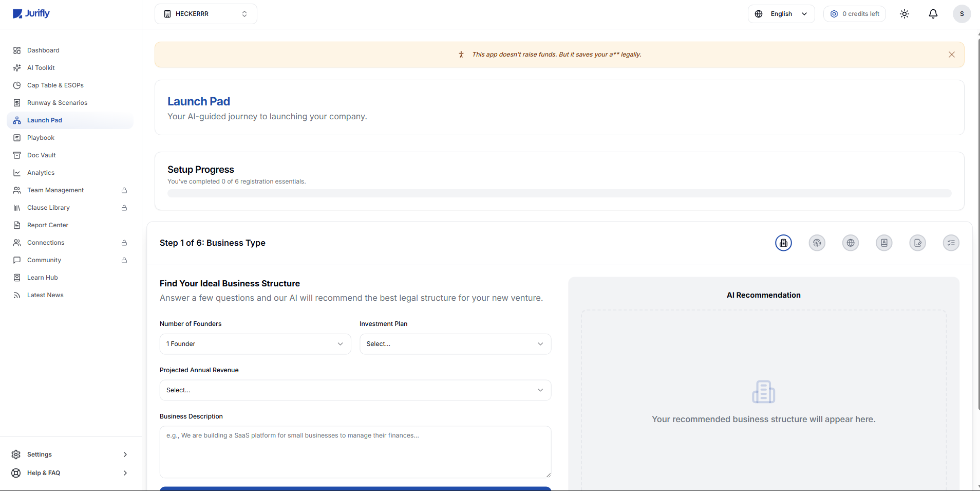This screenshot has width=980, height=491.
Task: Click the 0 credits left button
Action: 855,14
